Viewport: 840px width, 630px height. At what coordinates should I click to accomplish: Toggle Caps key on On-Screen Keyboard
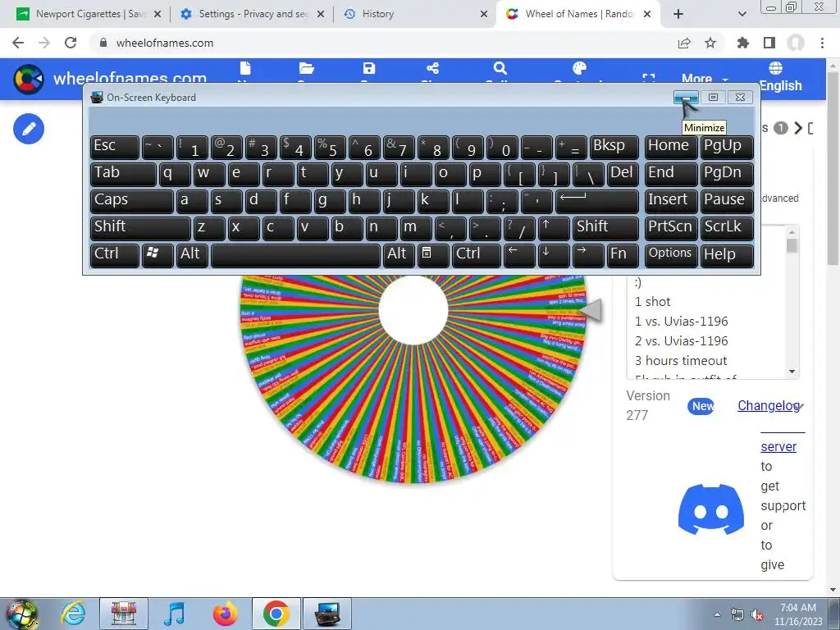click(x=131, y=201)
